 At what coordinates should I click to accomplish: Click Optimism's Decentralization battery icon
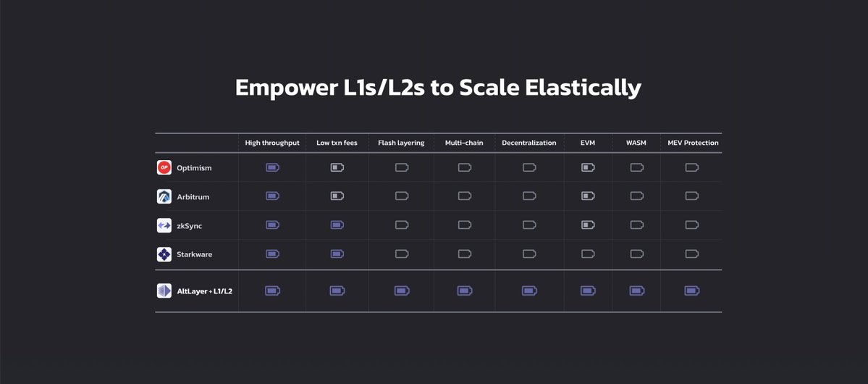pos(529,167)
